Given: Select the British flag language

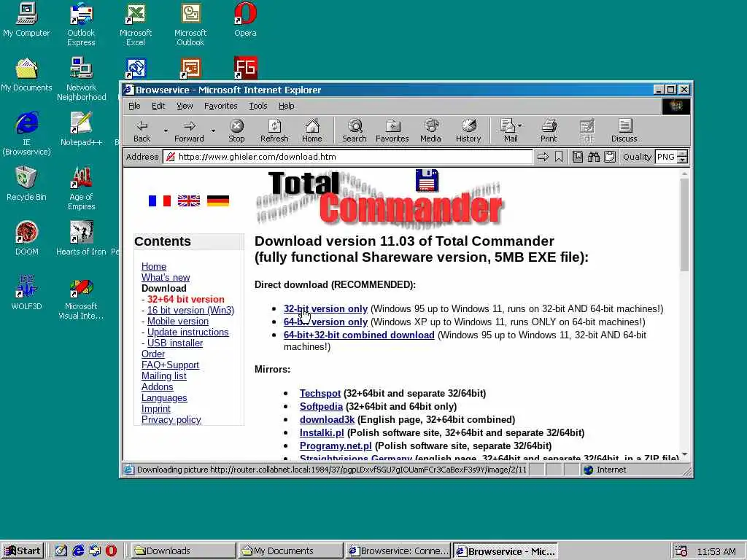Looking at the screenshot, I should point(189,201).
